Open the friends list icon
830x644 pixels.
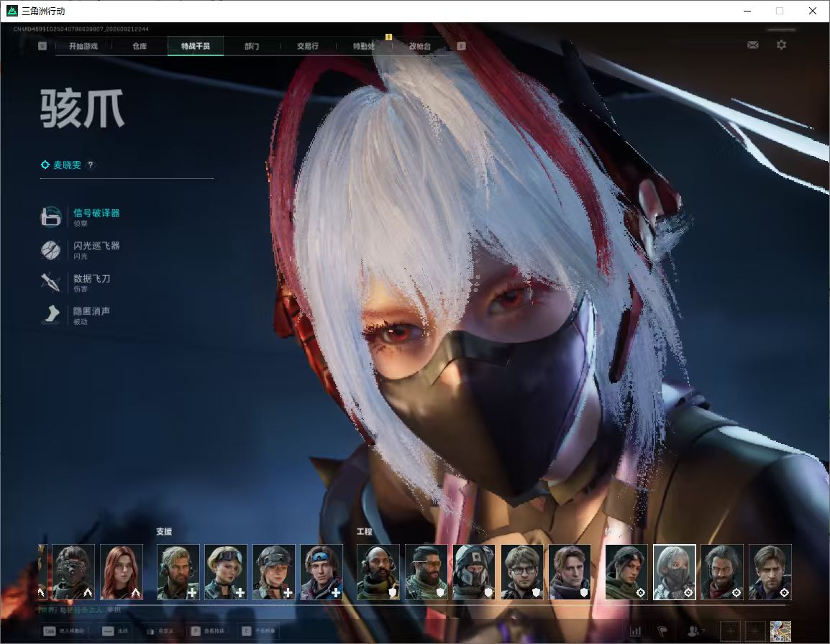(693, 631)
